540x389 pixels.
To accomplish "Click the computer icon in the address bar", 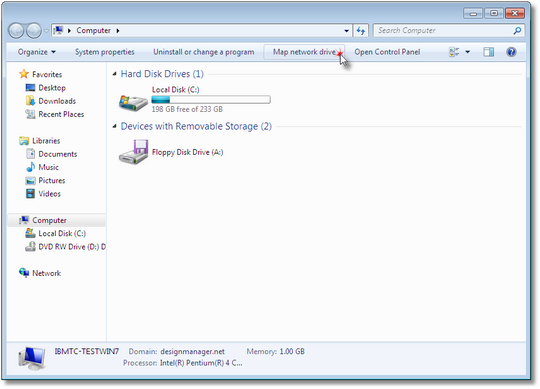I will tap(59, 30).
